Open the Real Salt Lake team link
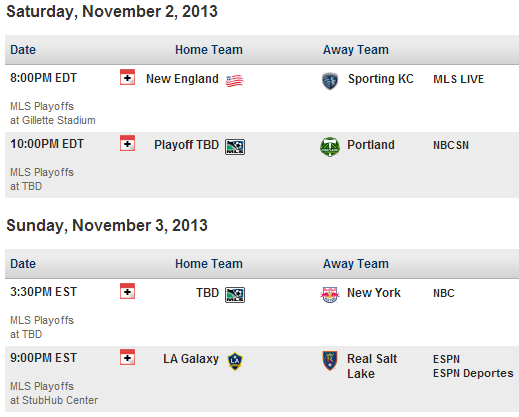519x417 pixels. coord(372,366)
